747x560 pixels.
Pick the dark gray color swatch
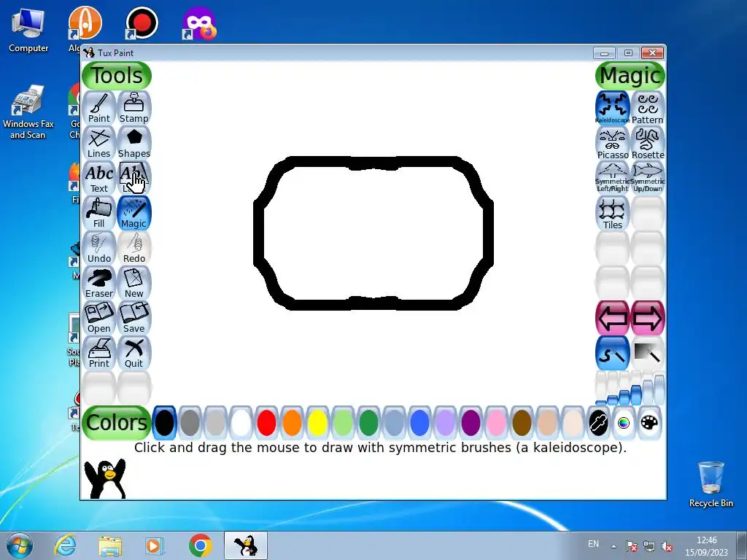[190, 423]
